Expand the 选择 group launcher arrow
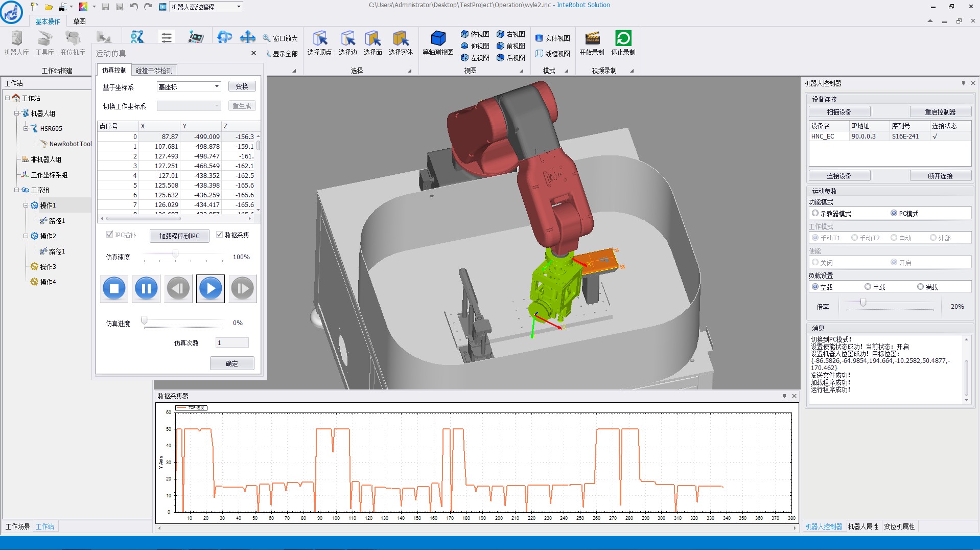Image resolution: width=980 pixels, height=550 pixels. [x=410, y=71]
